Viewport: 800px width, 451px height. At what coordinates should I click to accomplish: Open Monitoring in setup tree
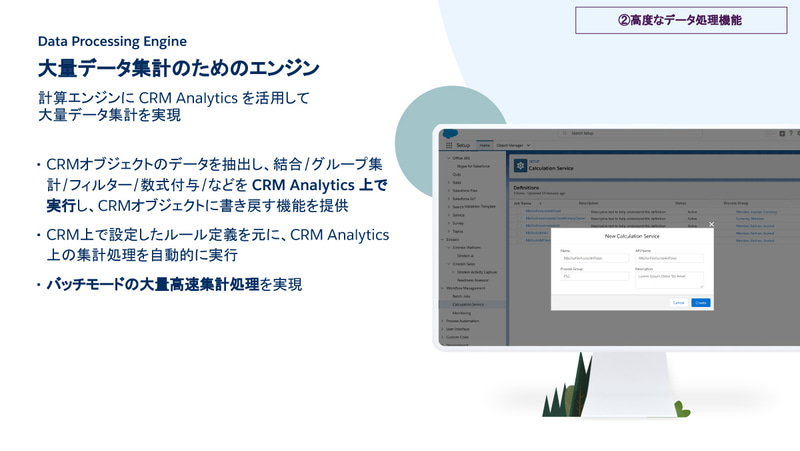coord(462,313)
